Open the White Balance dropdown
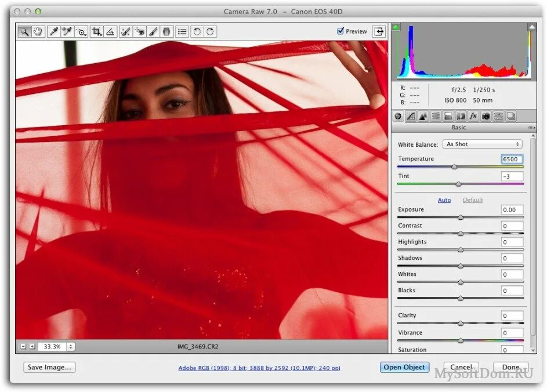Screen dimensions: 547x392 (483, 144)
